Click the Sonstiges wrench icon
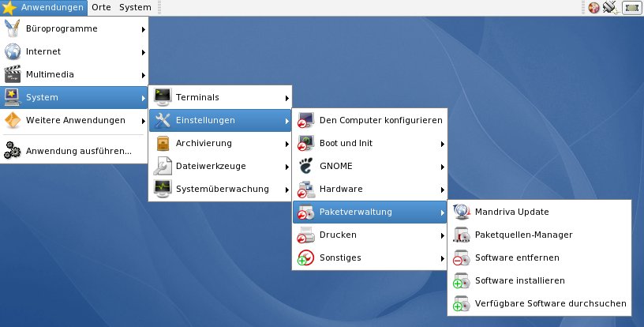Screen dimensions: 644x327 pyautogui.click(x=306, y=257)
